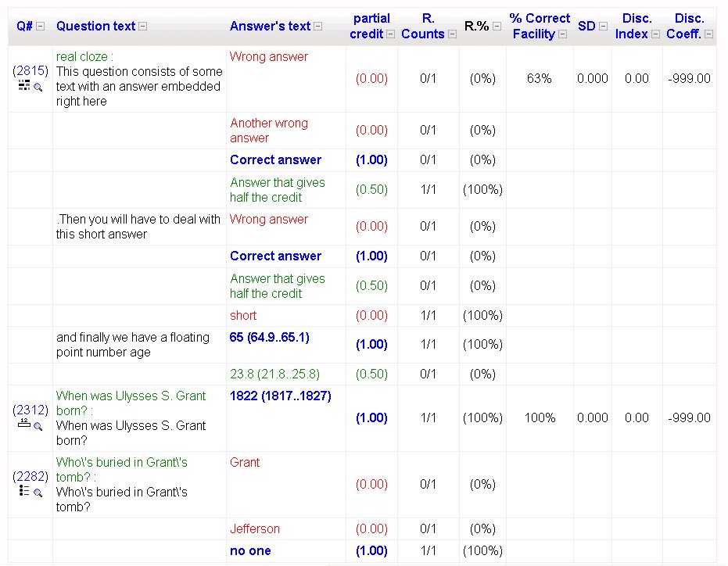Image resolution: width=728 pixels, height=566 pixels.
Task: Sort by the Q# header link
Action: click(x=24, y=26)
